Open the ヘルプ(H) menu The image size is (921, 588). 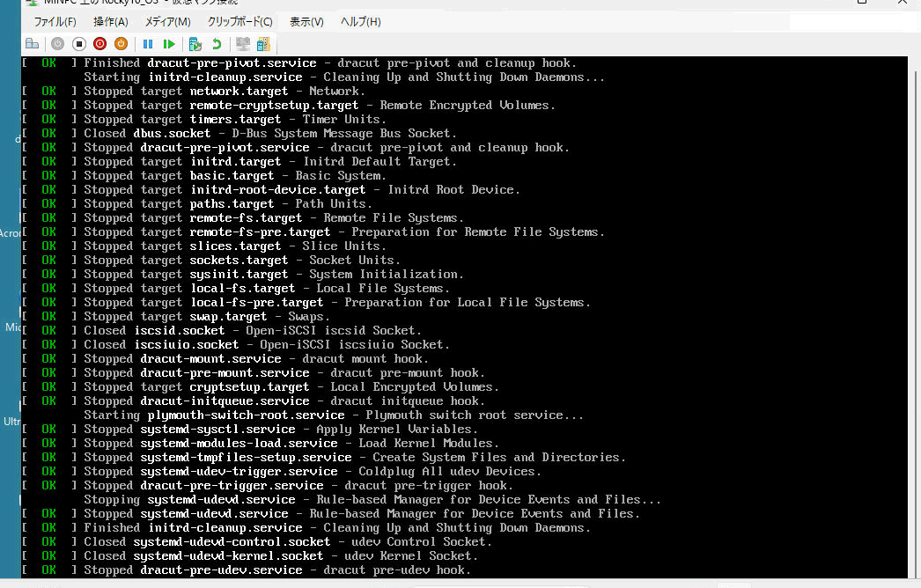tap(360, 22)
